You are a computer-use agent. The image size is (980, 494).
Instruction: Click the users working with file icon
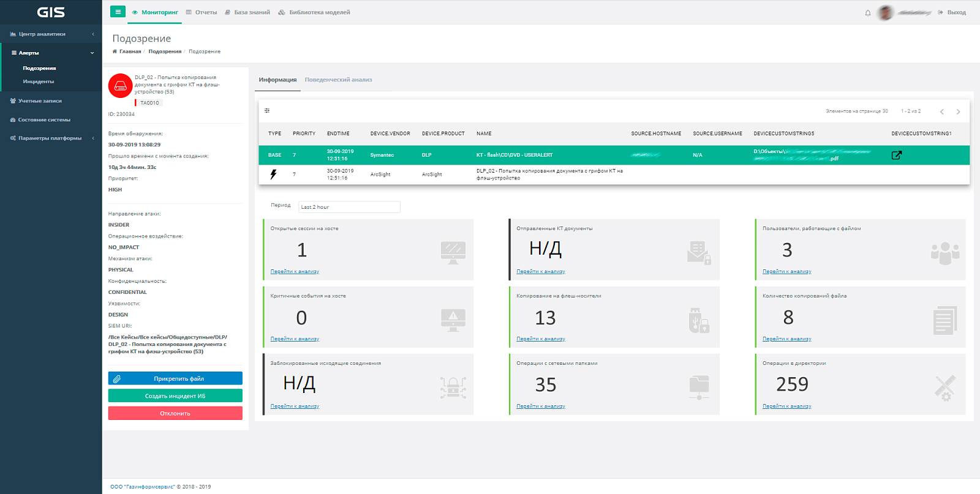pyautogui.click(x=945, y=253)
